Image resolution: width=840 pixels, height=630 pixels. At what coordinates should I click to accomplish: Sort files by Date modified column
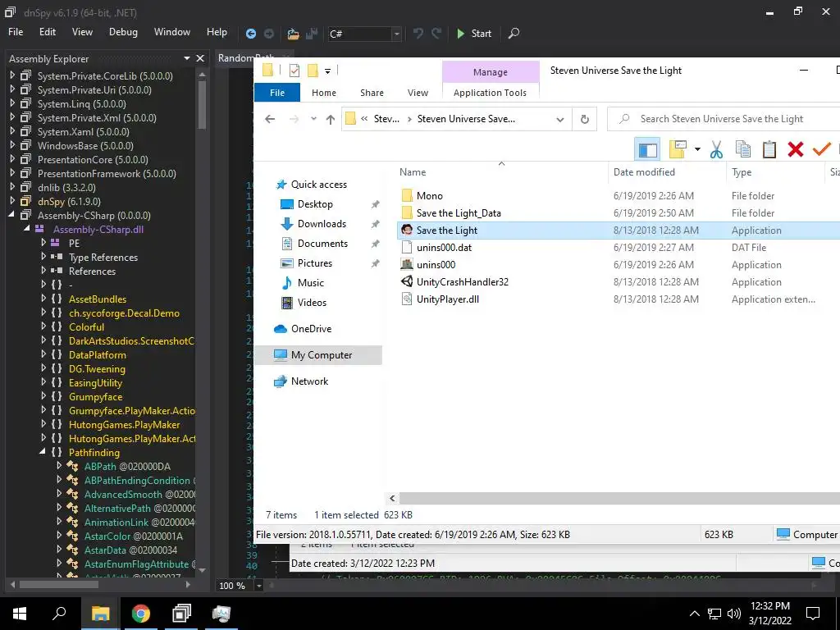click(x=644, y=172)
